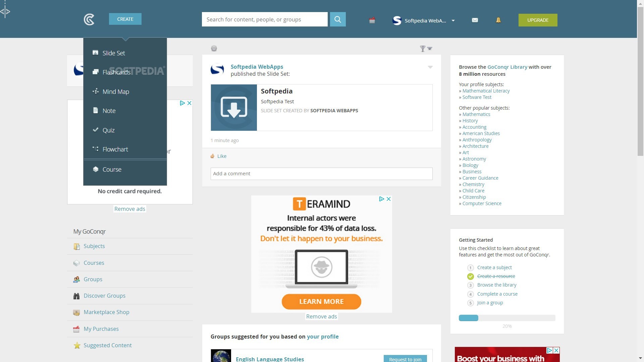Pick Mind Map from the Create menu
This screenshot has height=362, width=644.
[x=115, y=92]
